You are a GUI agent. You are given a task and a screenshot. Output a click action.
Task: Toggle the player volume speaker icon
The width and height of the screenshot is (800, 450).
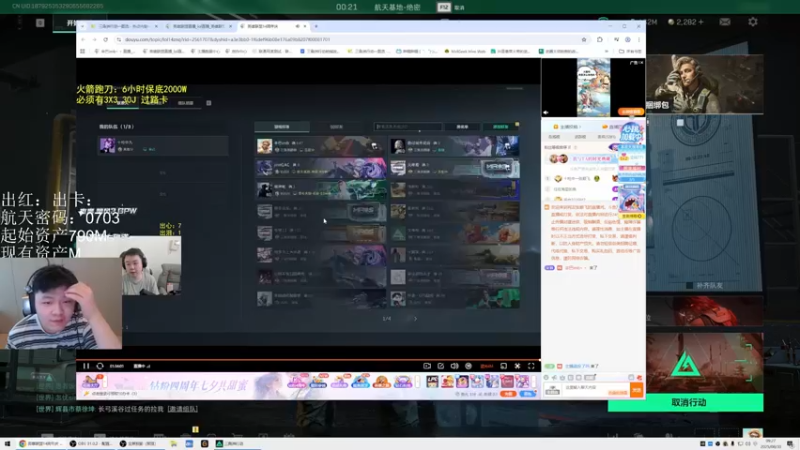(x=454, y=366)
